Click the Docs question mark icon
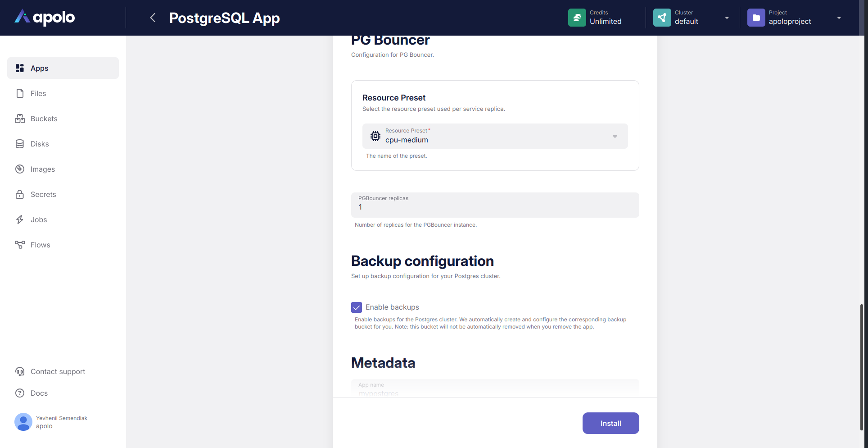The image size is (868, 448). click(20, 393)
